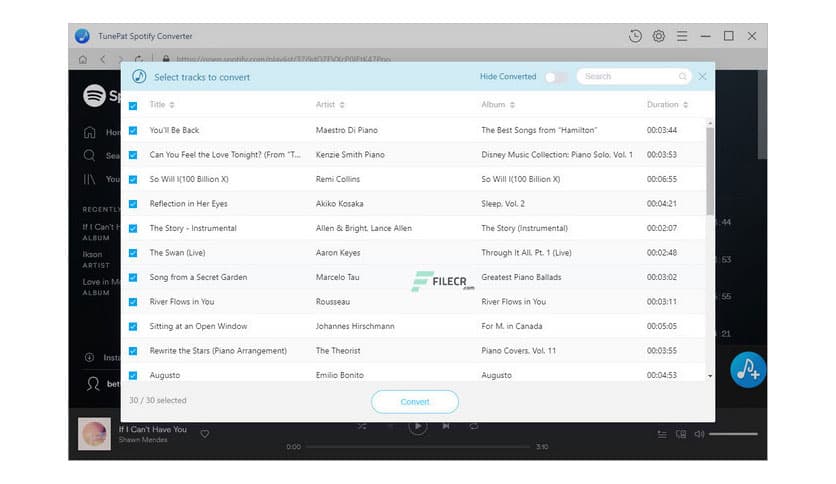Click the playback progress bar
Viewport: 836px width, 484px height.
418,447
